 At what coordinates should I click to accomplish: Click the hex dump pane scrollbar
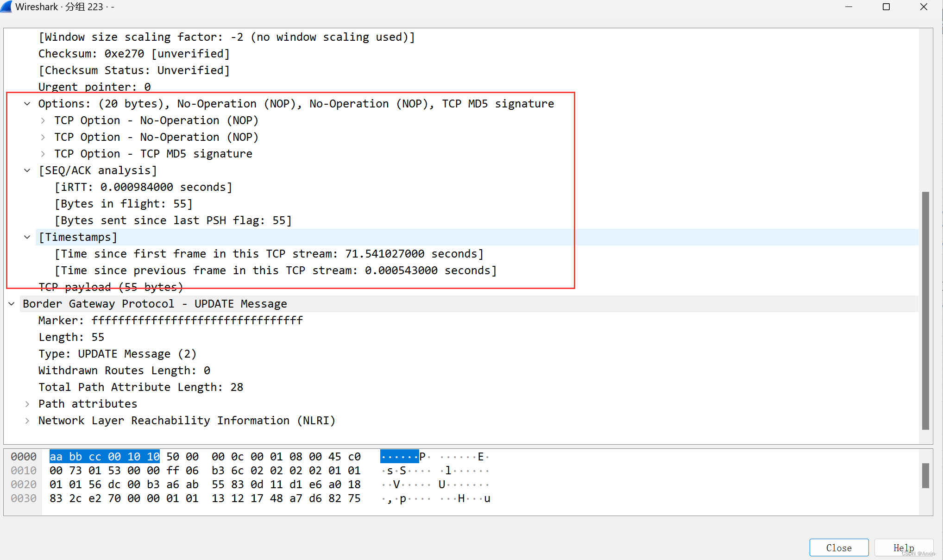pos(925,475)
